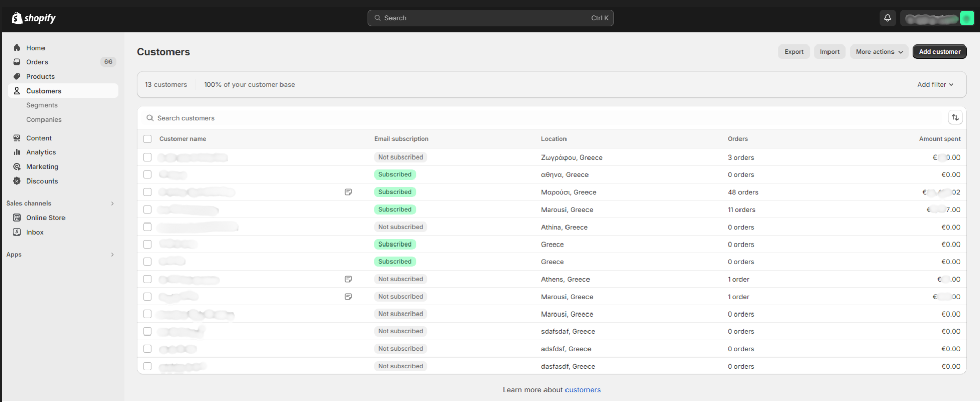The width and height of the screenshot is (980, 402).
Task: Click the Customers person icon
Action: (17, 91)
